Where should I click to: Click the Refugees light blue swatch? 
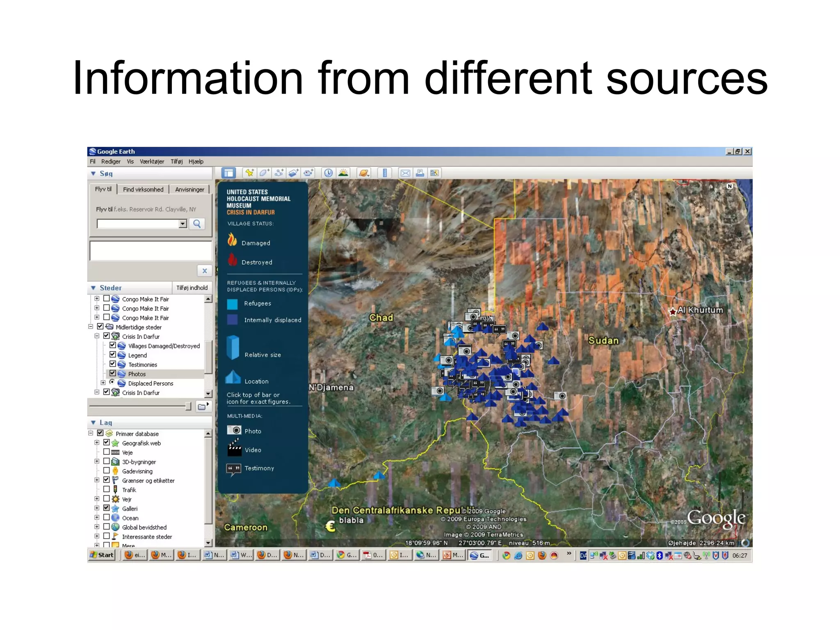(232, 304)
